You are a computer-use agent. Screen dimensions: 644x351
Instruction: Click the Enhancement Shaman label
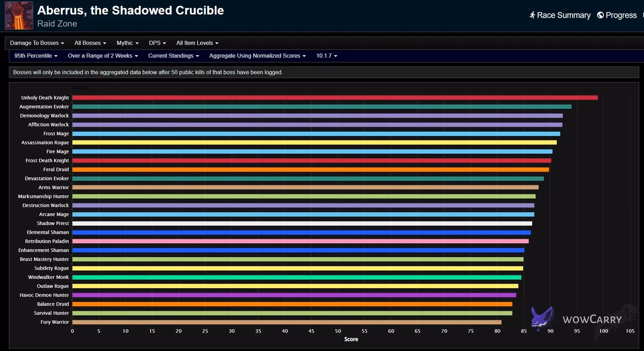[x=43, y=250]
